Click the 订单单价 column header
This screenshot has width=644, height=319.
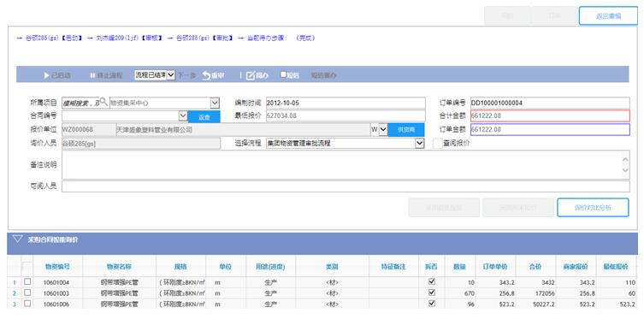(495, 267)
